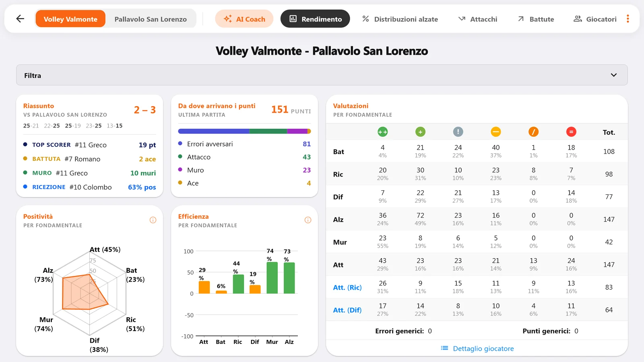Screen dimensions: 644x362
Task: Open Dettaglio giocatore link
Action: (477, 348)
